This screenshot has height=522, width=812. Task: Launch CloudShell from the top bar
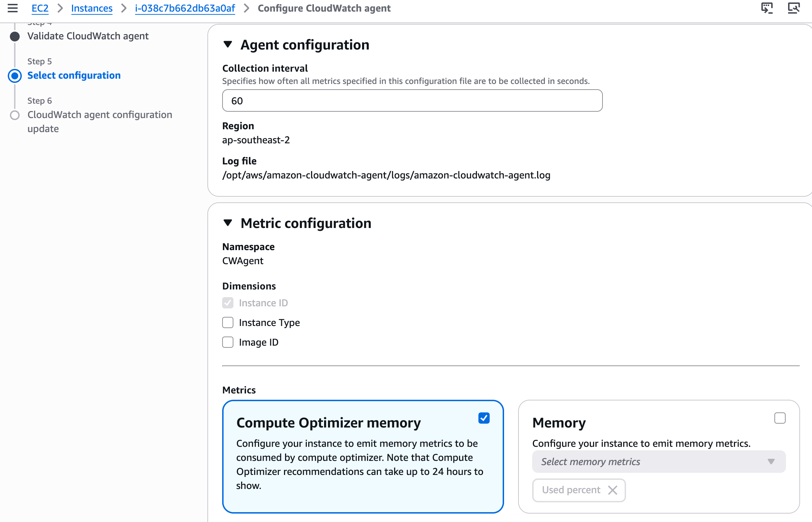click(x=767, y=8)
